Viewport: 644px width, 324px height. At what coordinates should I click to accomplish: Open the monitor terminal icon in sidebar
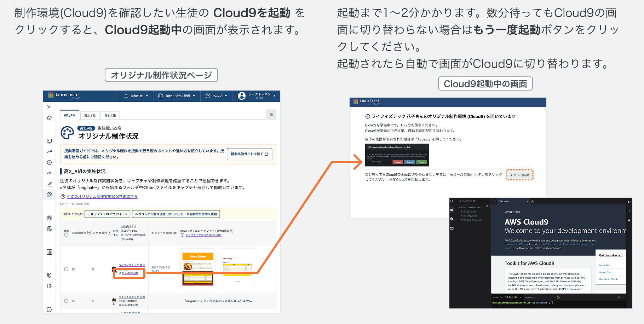[49, 141]
